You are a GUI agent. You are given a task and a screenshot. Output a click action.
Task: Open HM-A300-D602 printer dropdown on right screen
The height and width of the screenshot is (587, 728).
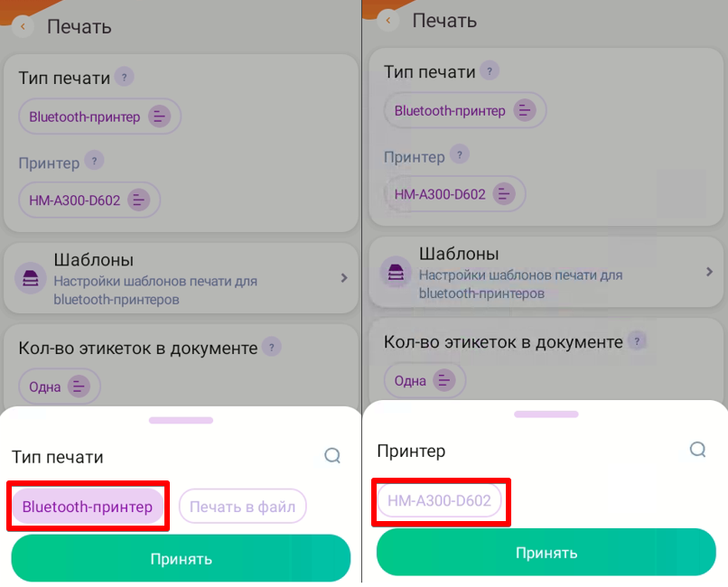(454, 194)
